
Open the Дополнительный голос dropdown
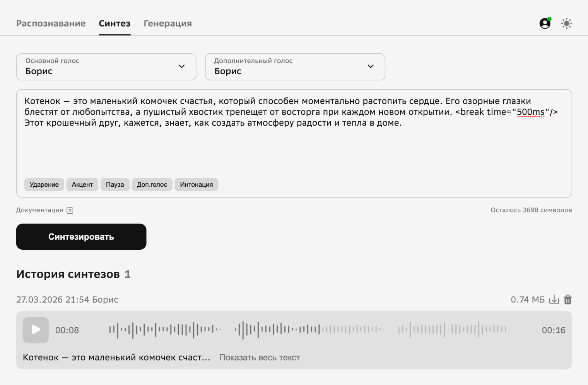pyautogui.click(x=295, y=67)
